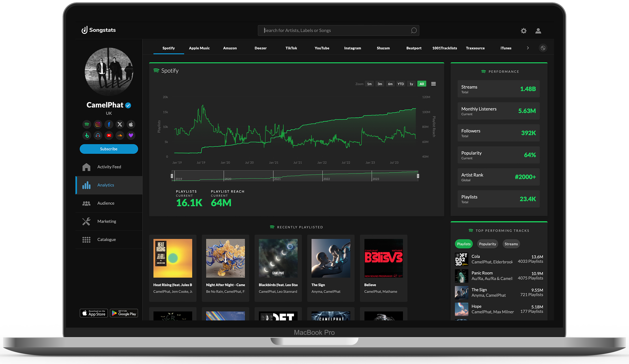Image resolution: width=629 pixels, height=364 pixels.
Task: Switch to the Apple Music tab
Action: click(199, 48)
